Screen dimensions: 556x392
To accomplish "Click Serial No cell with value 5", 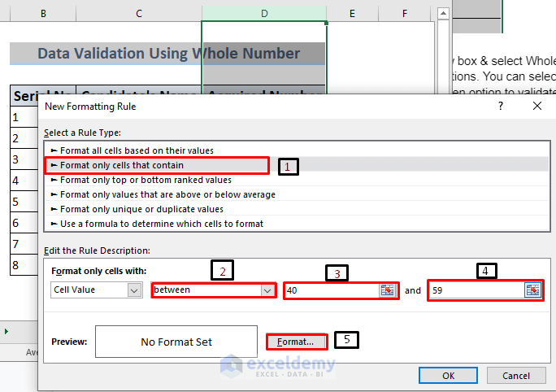I will tap(24, 202).
